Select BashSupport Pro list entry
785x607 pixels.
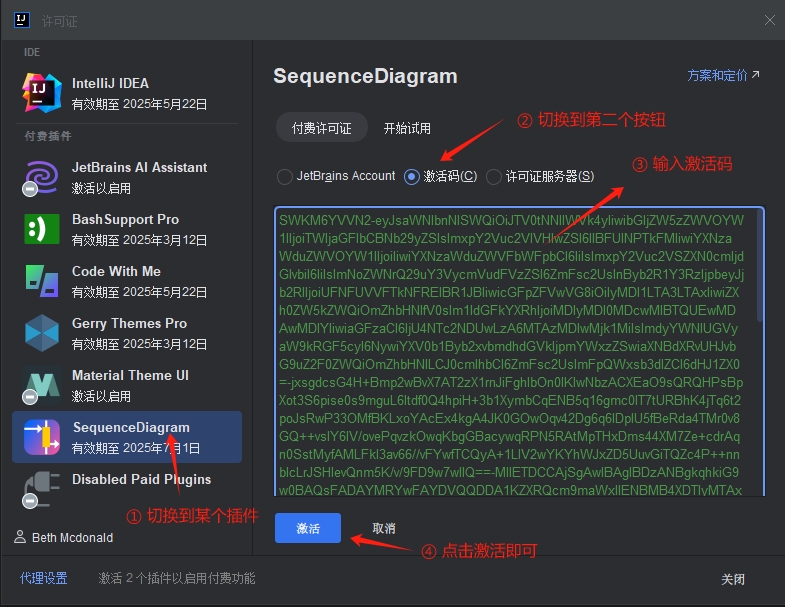(127, 229)
